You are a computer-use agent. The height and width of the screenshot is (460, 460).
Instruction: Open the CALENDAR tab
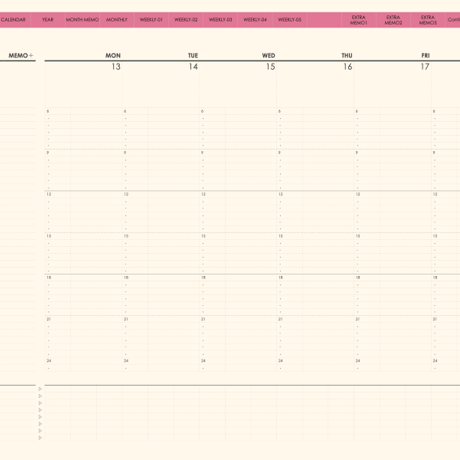click(x=13, y=20)
